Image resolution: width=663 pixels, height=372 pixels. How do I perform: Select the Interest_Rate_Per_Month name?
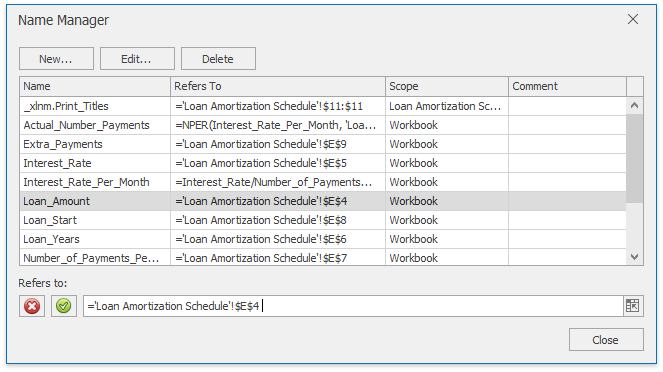click(86, 182)
